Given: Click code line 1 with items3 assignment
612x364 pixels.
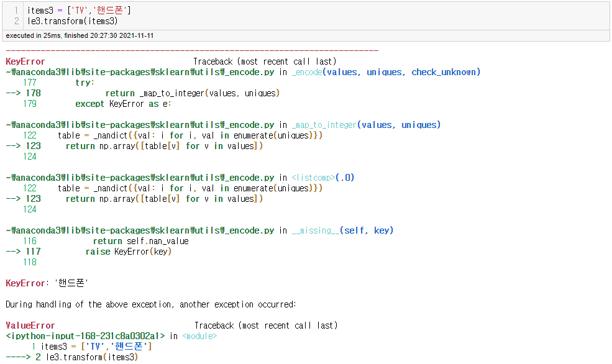Looking at the screenshot, I should (x=79, y=11).
